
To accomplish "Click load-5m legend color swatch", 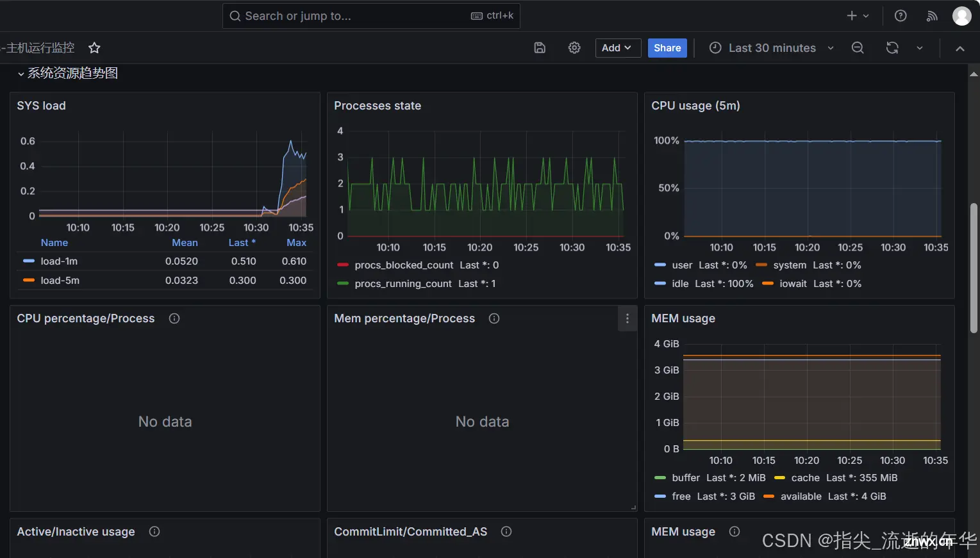I will tap(28, 281).
